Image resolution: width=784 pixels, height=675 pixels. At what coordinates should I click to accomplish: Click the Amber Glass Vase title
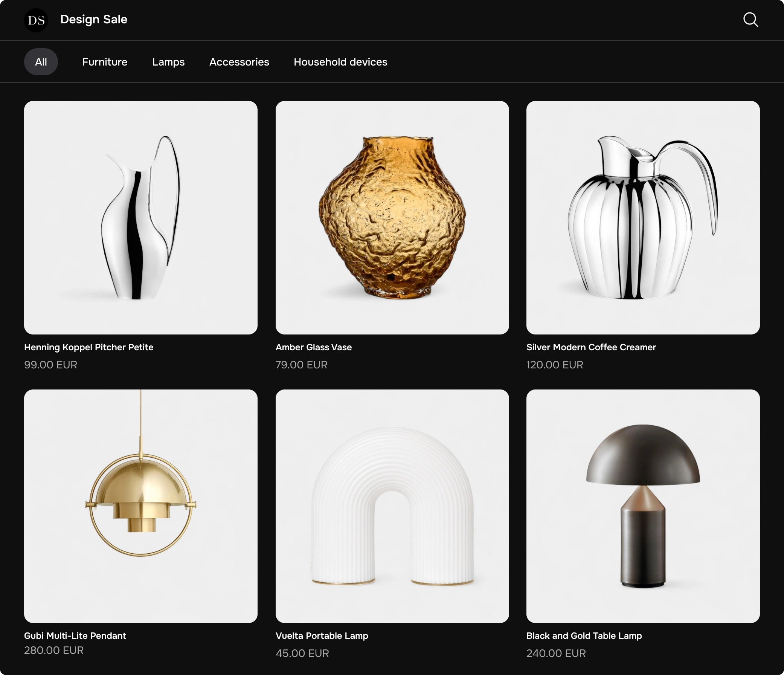(313, 347)
